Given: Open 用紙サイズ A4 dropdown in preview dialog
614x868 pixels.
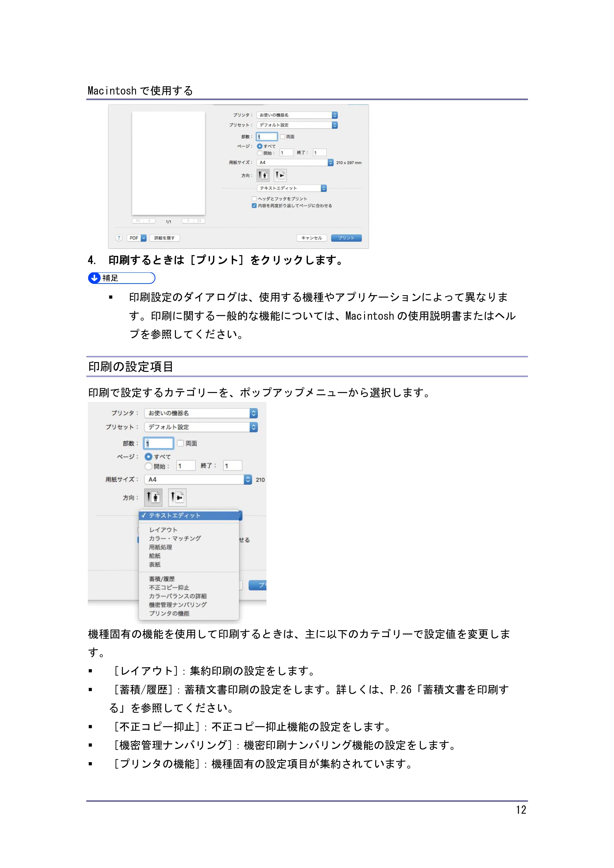Looking at the screenshot, I should click(295, 163).
